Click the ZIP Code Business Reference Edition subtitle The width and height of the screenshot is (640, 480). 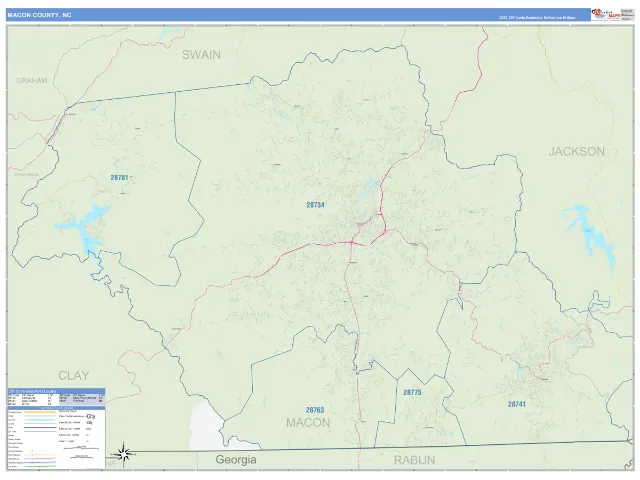[x=537, y=18]
